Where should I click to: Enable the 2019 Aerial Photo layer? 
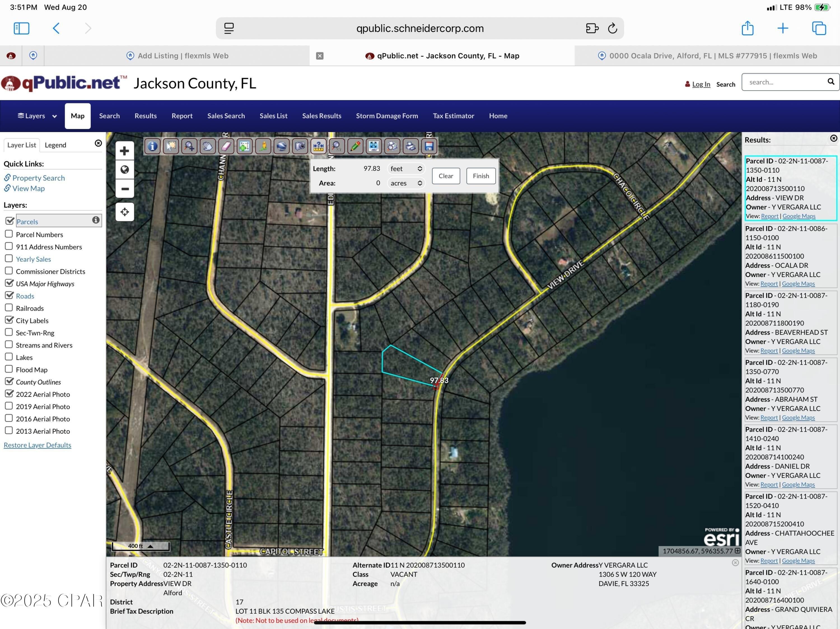pos(9,405)
